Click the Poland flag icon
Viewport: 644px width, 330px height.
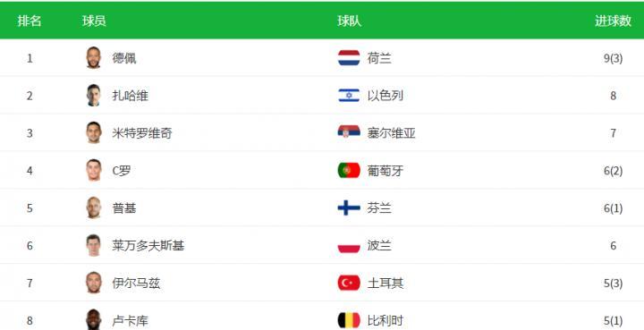click(349, 245)
